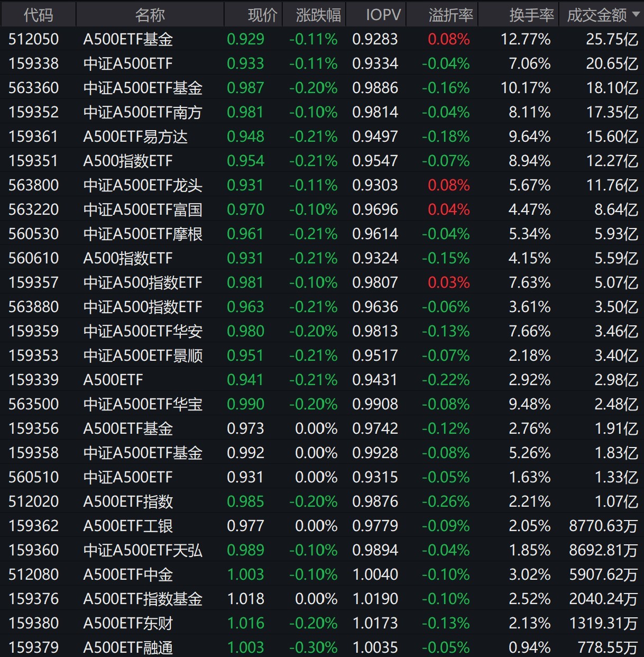Click amount 778.55万
644x657 pixels.
pos(608,647)
